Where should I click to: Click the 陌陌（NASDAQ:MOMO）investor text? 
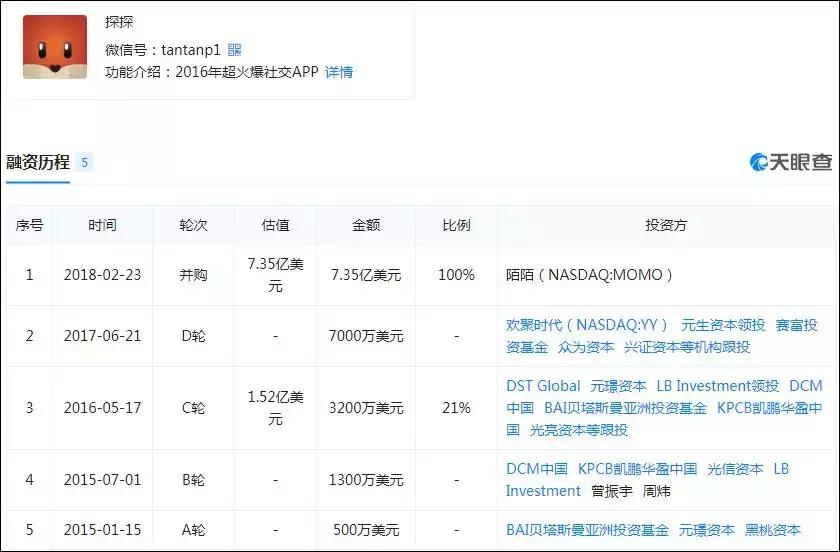click(x=589, y=275)
